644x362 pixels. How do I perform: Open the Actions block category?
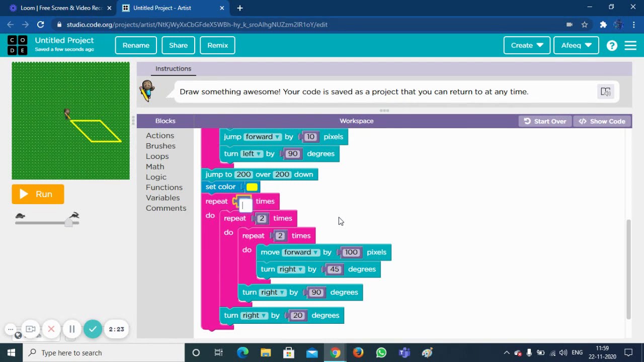tap(160, 136)
